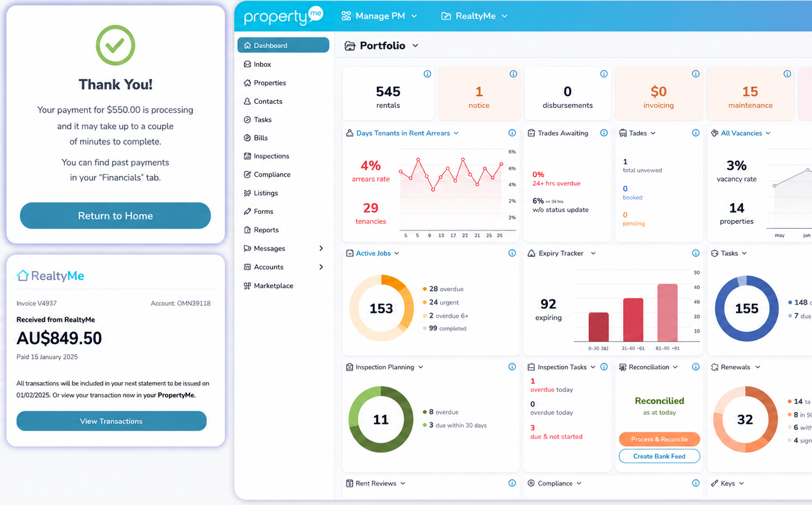812x505 pixels.
Task: Click the 15 maintenance card
Action: point(750,94)
